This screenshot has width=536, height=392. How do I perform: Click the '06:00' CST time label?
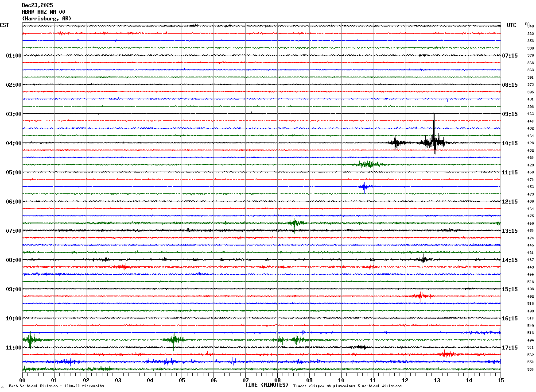(14, 202)
